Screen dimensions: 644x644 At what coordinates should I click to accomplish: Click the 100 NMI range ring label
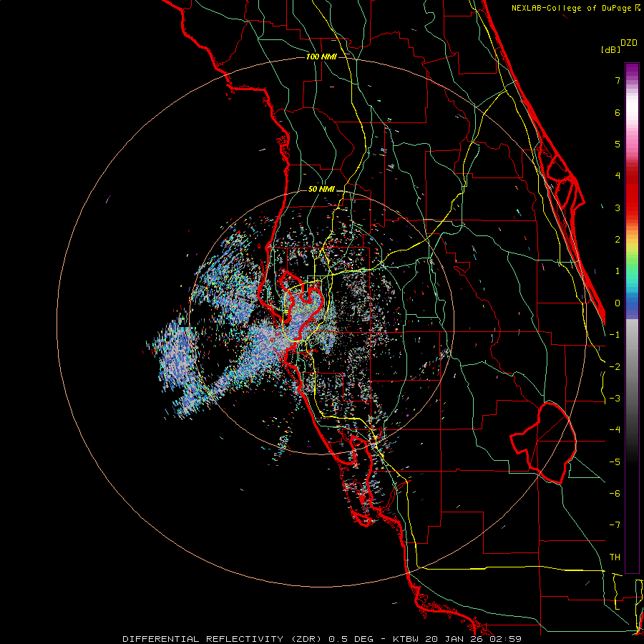tap(321, 57)
